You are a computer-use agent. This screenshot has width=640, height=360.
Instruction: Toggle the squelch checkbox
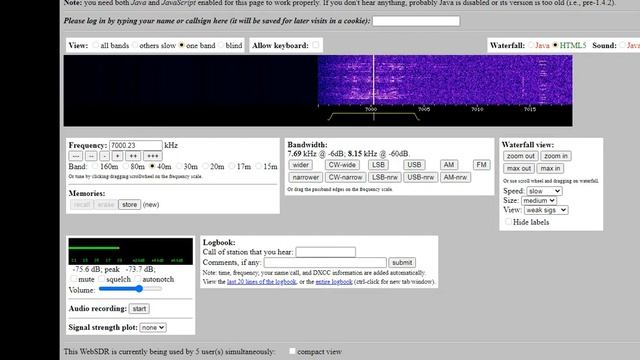coord(101,279)
